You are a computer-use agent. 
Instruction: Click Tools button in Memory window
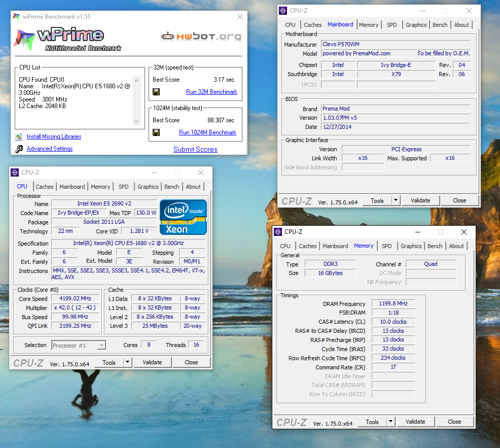coord(372,422)
